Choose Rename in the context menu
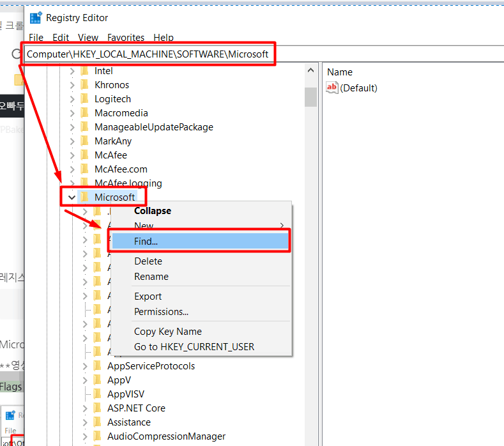Viewport: 504px width, 446px height. click(201, 277)
